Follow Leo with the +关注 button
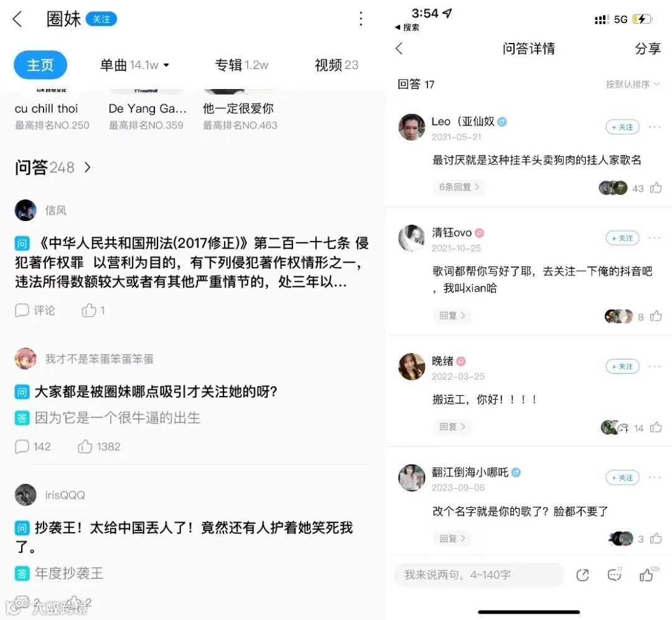Viewport: 672px width, 620px height. [622, 127]
